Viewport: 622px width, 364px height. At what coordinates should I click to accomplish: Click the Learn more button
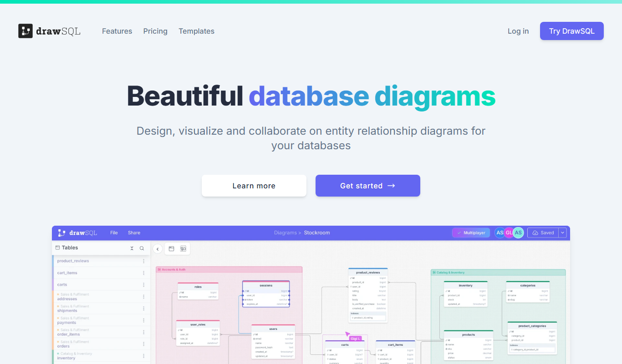point(254,186)
